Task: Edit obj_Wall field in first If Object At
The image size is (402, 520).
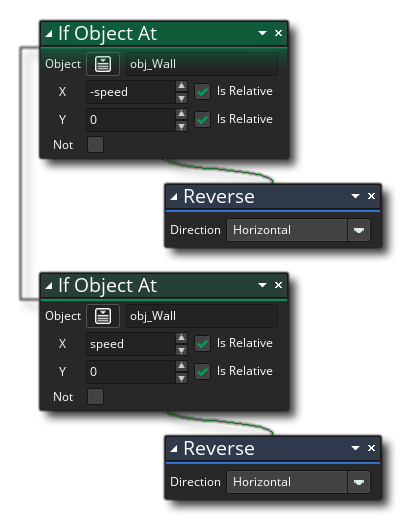Action: 202,64
